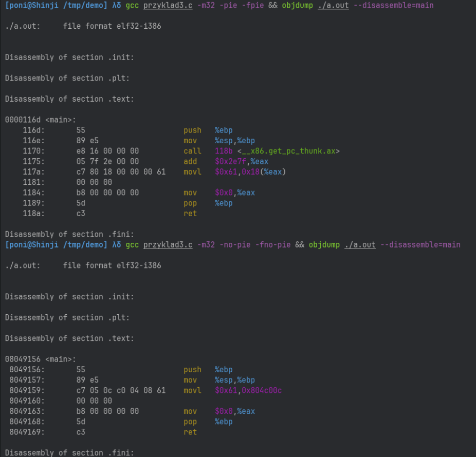The height and width of the screenshot is (457, 476).
Task: Select the call instruction mnemonic at 1170
Action: [192, 151]
